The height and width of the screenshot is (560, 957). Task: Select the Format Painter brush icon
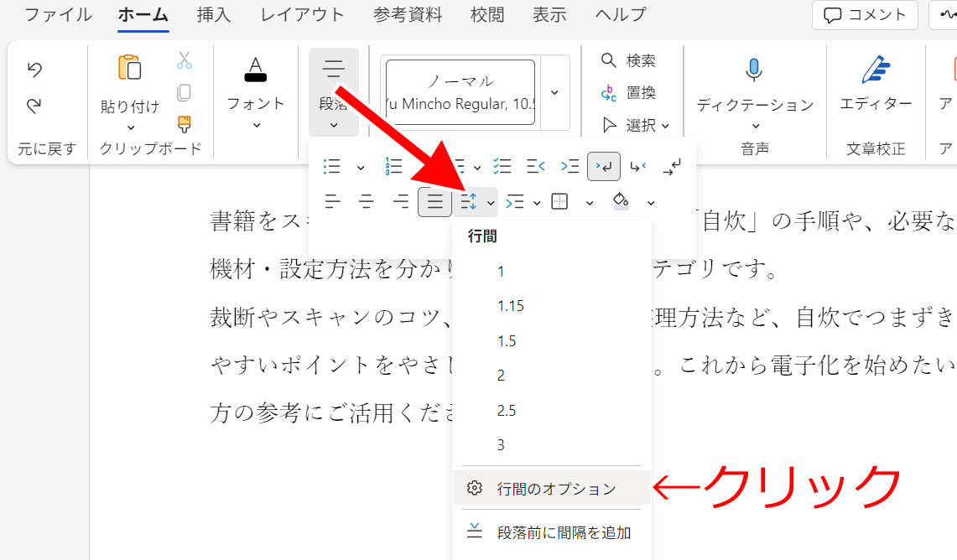point(184,124)
